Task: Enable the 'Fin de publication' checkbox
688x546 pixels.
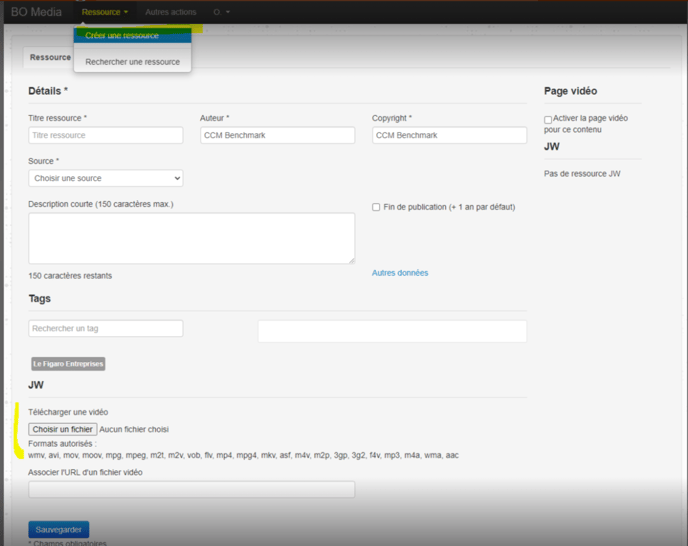Action: [376, 207]
